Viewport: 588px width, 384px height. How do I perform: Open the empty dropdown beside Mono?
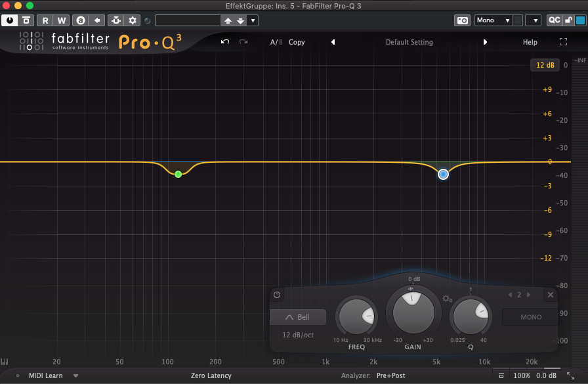(534, 20)
